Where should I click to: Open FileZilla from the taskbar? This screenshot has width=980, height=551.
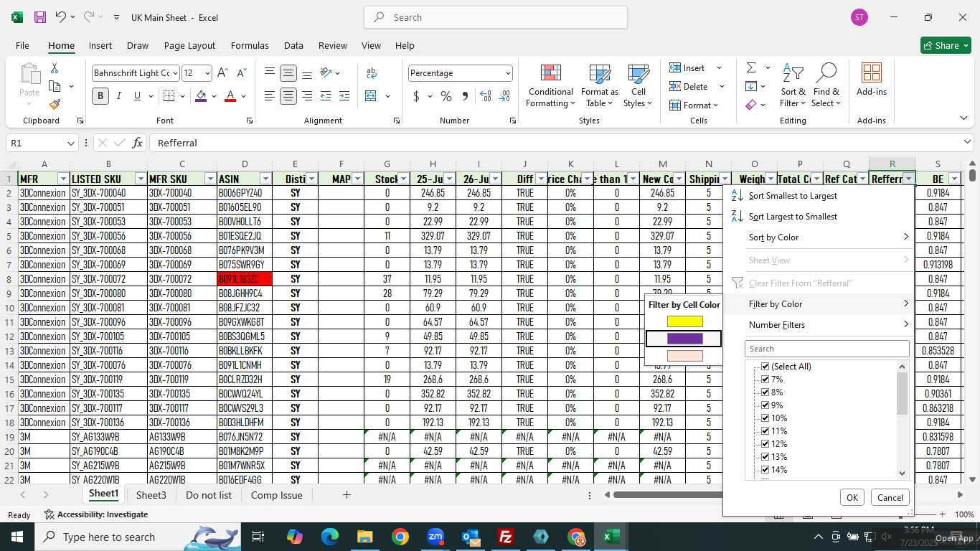point(506,537)
